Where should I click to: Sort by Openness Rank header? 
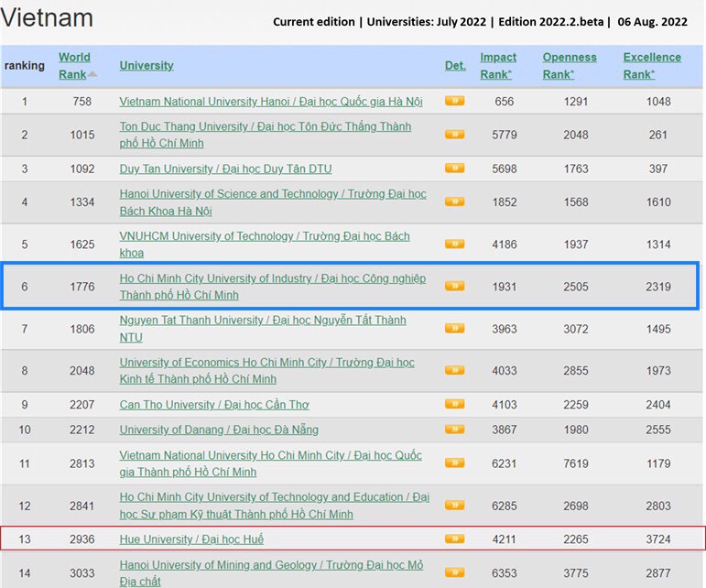tap(570, 65)
